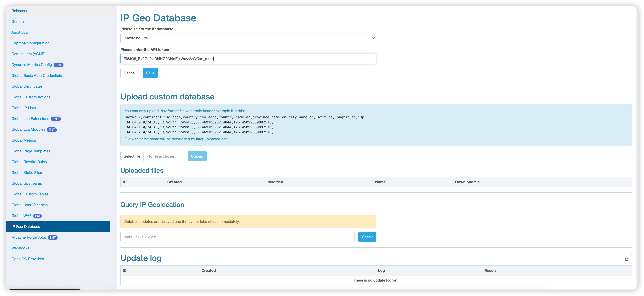Open Global Certificates
This screenshot has height=296, width=644.
pyautogui.click(x=27, y=86)
